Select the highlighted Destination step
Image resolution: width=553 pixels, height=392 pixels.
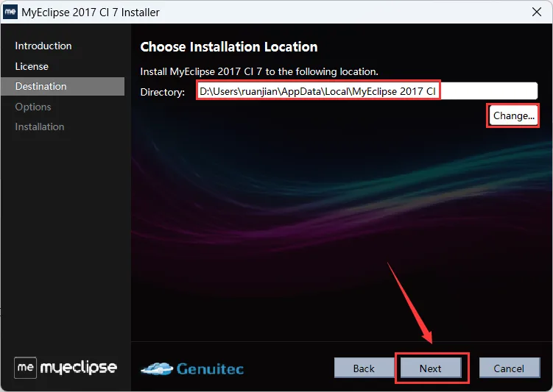(x=63, y=86)
